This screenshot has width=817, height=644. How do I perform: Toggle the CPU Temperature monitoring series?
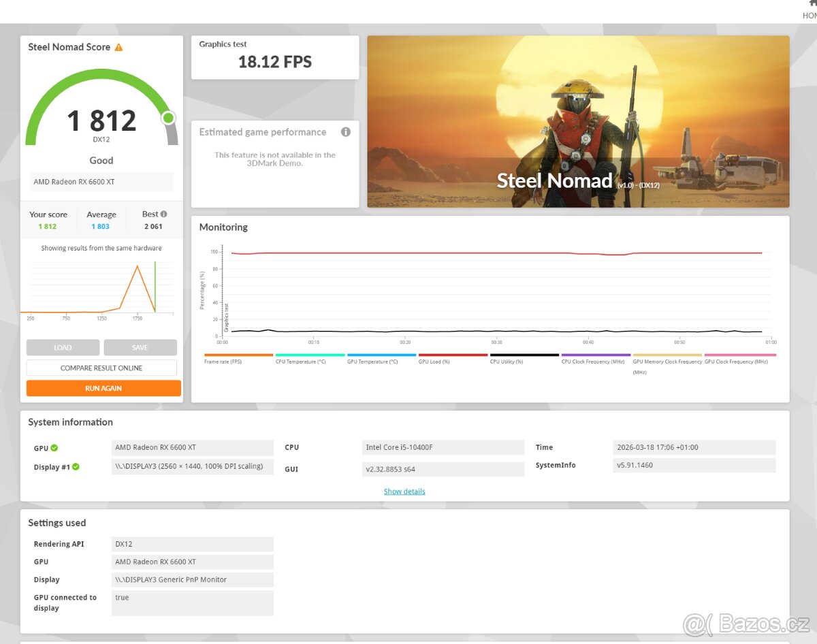coord(310,355)
